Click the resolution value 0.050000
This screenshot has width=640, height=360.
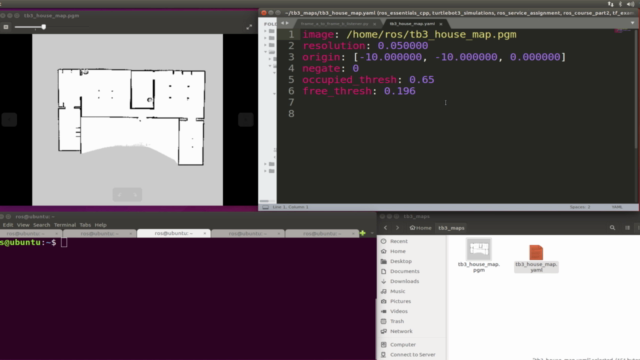(x=402, y=46)
